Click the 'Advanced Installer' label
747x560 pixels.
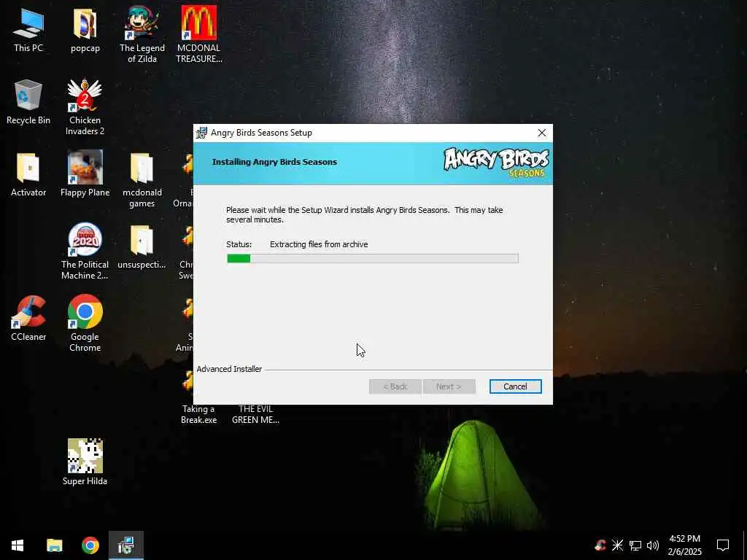tap(229, 369)
